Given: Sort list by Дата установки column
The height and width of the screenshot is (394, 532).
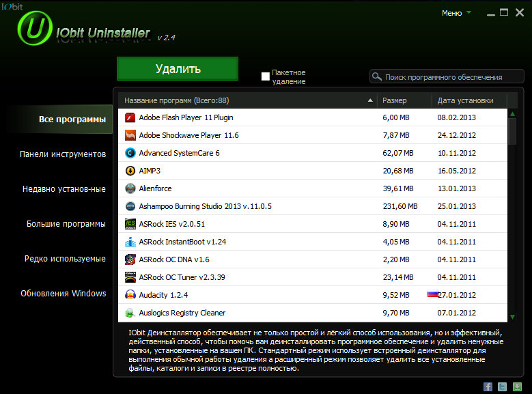Looking at the screenshot, I should click(x=469, y=100).
